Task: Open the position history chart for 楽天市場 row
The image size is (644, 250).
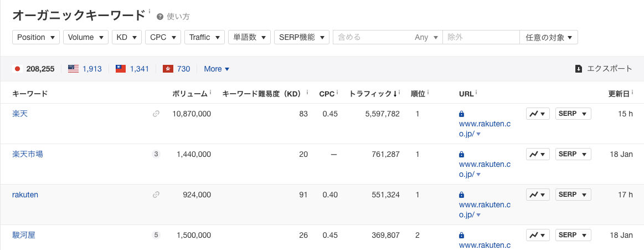Action: click(538, 154)
